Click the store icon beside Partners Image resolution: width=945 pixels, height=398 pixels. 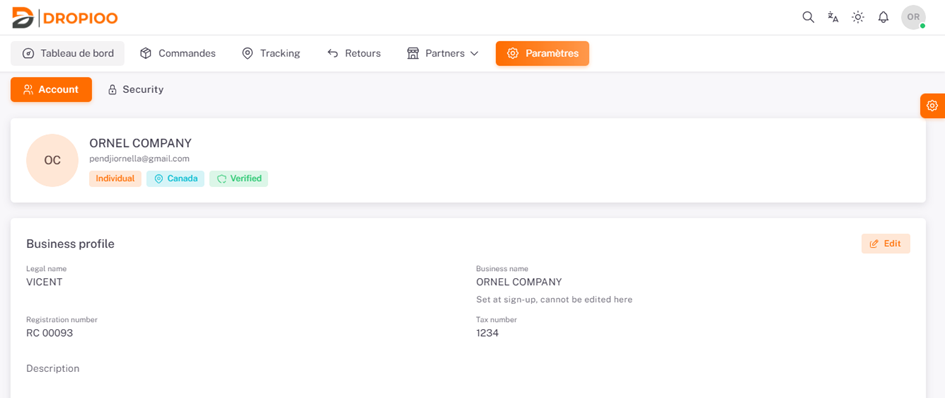(413, 53)
